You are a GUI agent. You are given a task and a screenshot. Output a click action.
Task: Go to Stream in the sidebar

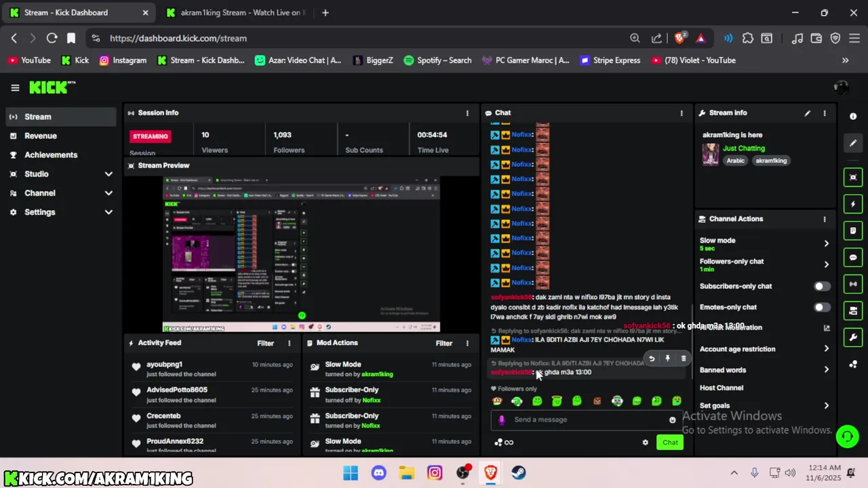[x=60, y=117]
